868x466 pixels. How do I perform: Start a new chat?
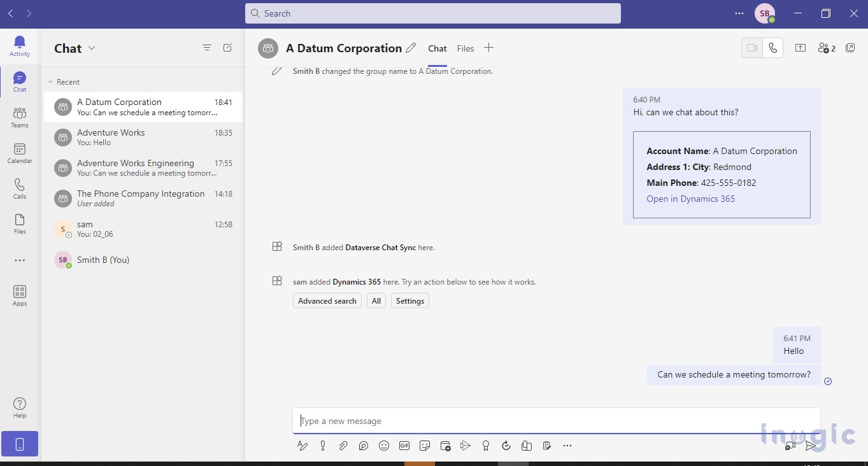click(x=228, y=48)
